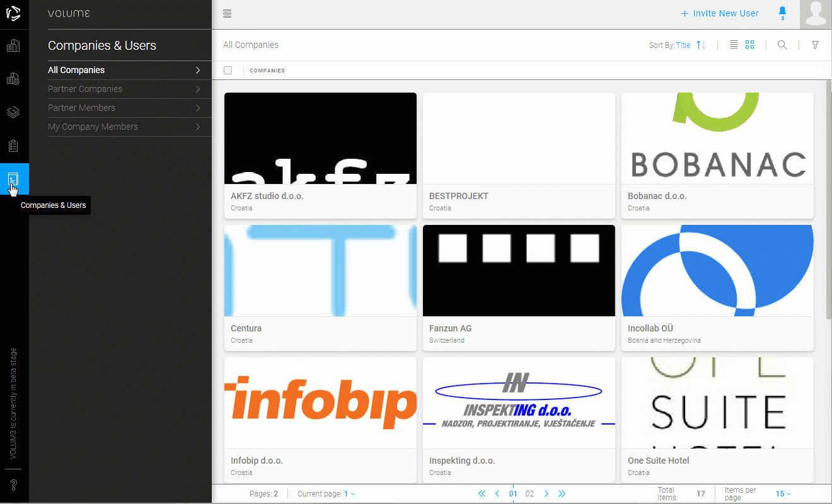This screenshot has height=504, width=832.
Task: Expand the Partner Companies chevron
Action: coord(198,89)
